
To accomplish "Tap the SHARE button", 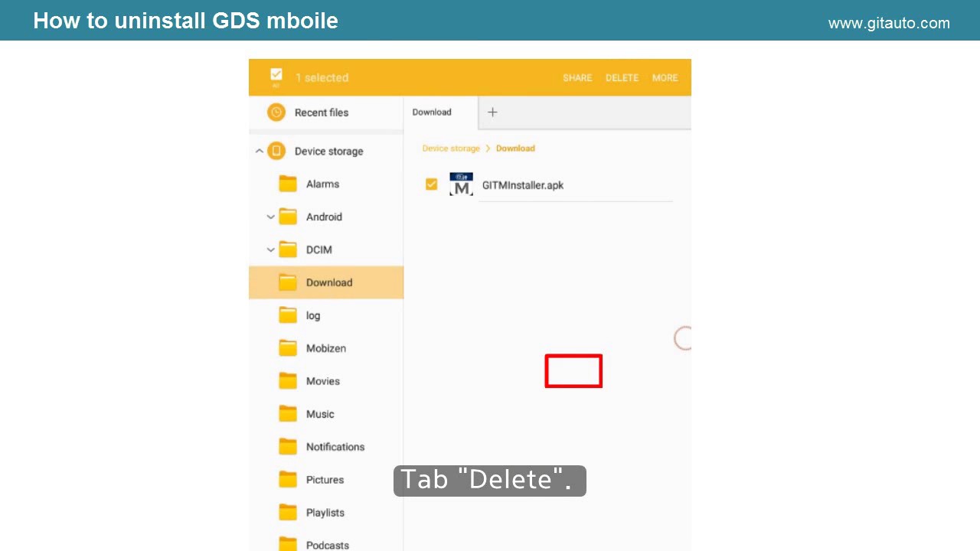I will point(577,78).
